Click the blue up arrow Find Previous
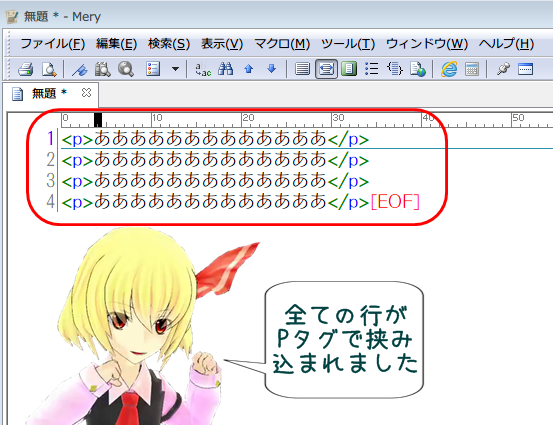Viewport: 553px width, 425px height. pyautogui.click(x=249, y=69)
